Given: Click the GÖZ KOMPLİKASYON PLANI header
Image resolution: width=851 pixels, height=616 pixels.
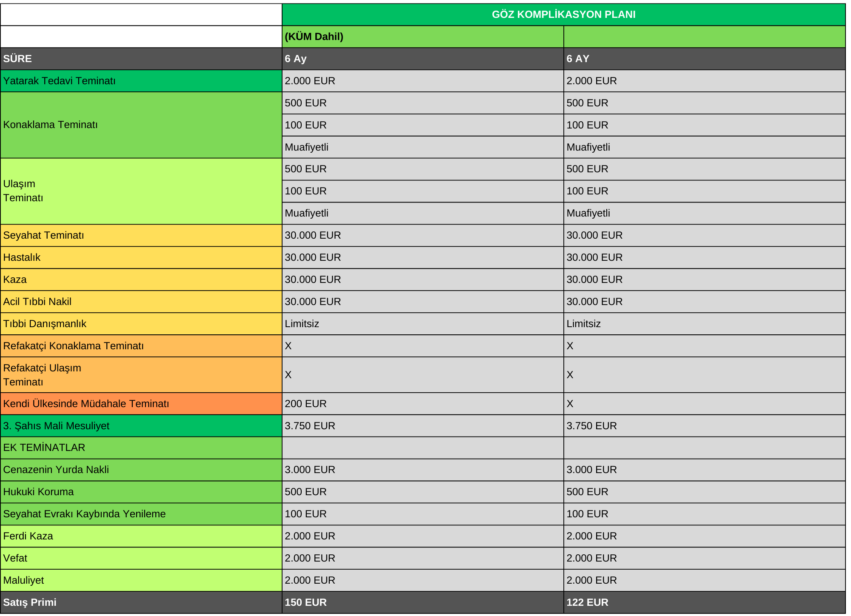Looking at the screenshot, I should coord(563,14).
